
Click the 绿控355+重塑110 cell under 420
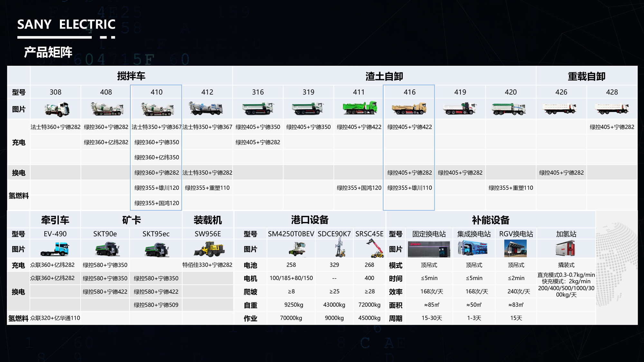tap(511, 188)
